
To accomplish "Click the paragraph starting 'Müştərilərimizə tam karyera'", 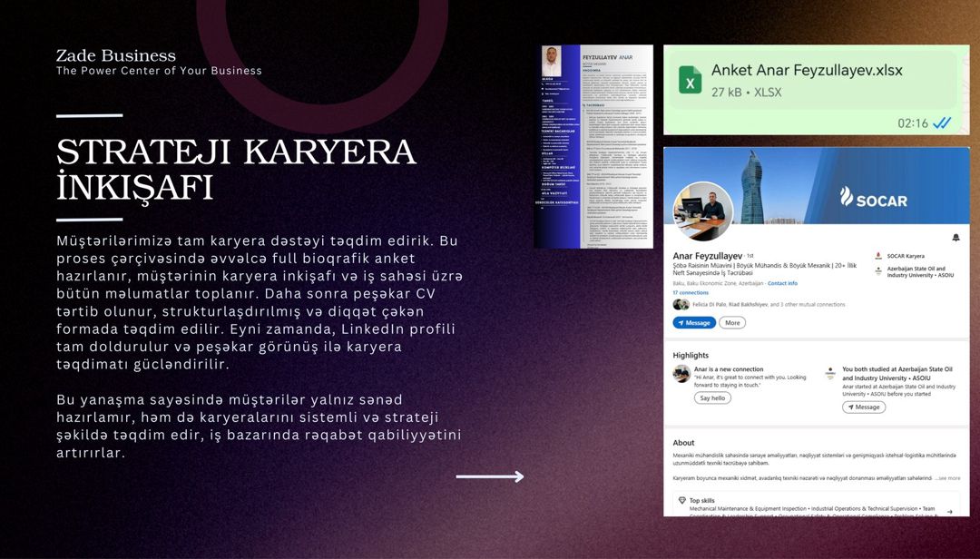I will pyautogui.click(x=260, y=302).
